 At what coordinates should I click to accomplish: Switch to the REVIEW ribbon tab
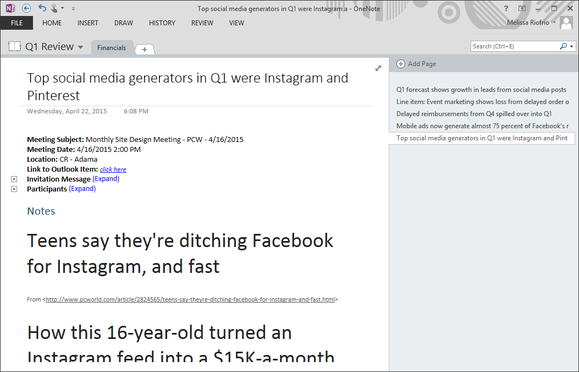pos(202,23)
